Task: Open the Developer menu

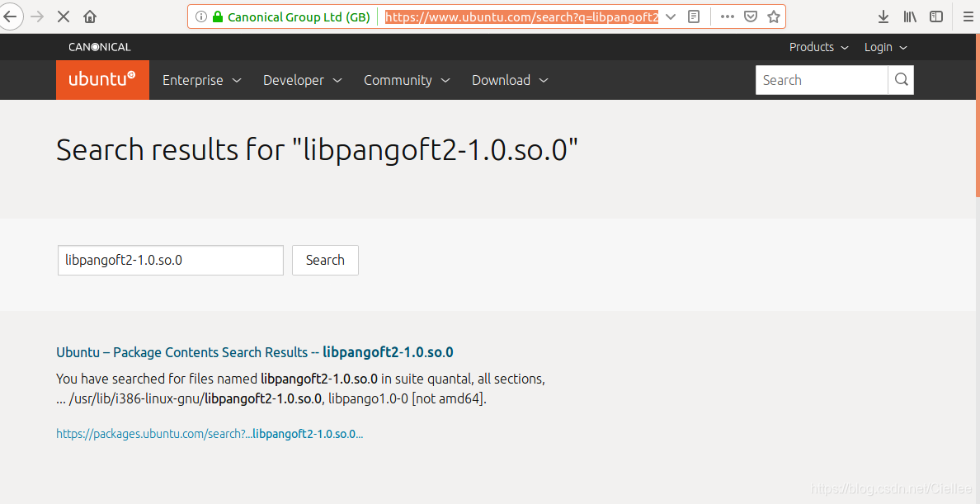Action: point(303,80)
